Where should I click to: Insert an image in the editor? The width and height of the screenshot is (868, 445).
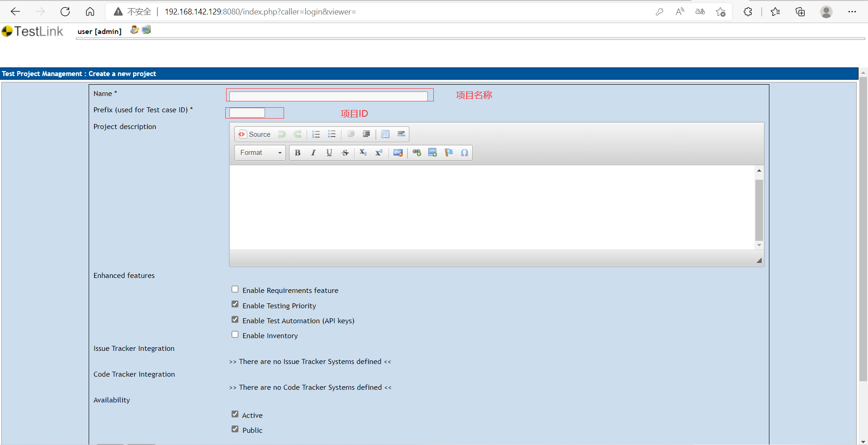tap(432, 153)
